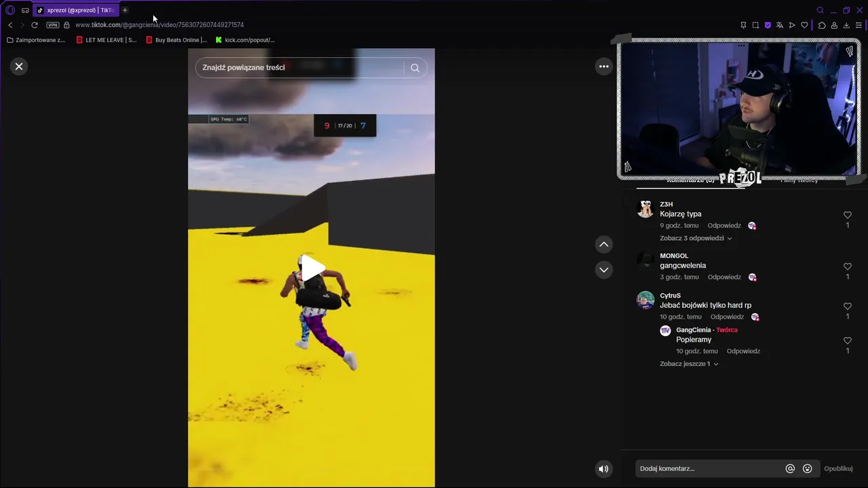Click CytruS's avatar picture
This screenshot has height=488, width=868.
pyautogui.click(x=646, y=300)
